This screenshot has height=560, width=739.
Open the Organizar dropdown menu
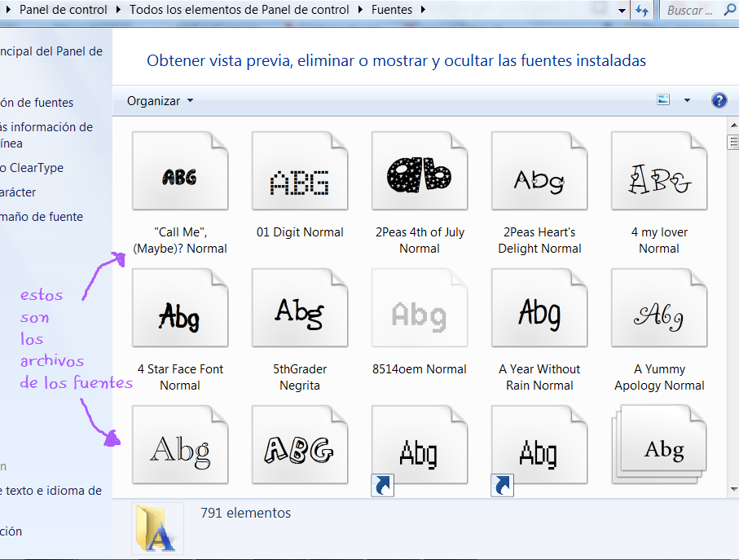tap(158, 100)
